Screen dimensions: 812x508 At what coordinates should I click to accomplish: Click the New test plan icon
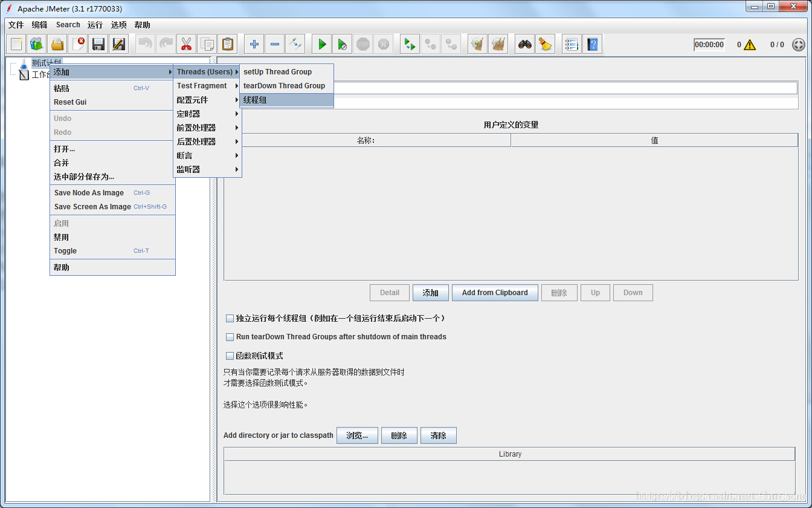(x=16, y=44)
